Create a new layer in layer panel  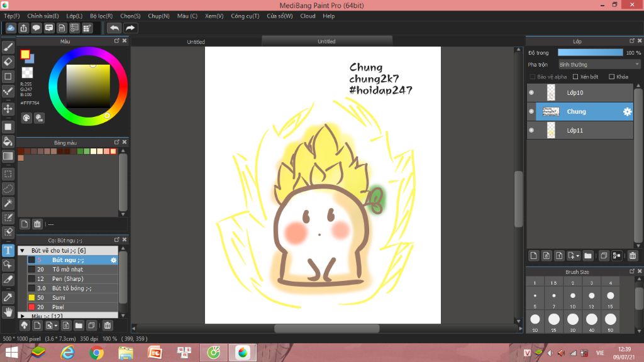coord(533,256)
